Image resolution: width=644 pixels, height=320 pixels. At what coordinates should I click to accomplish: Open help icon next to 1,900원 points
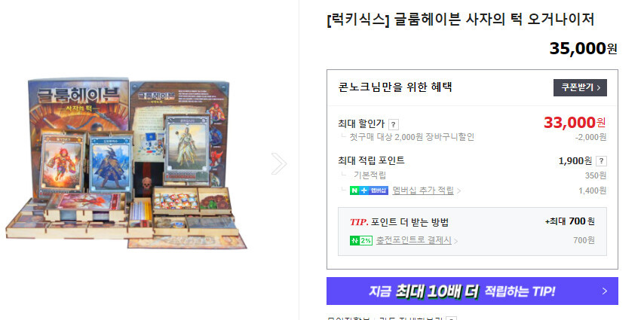[601, 161]
